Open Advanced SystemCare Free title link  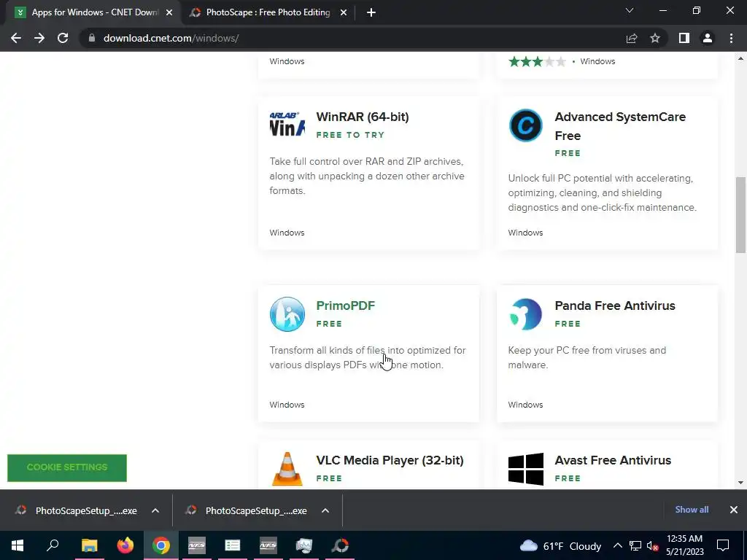(620, 126)
